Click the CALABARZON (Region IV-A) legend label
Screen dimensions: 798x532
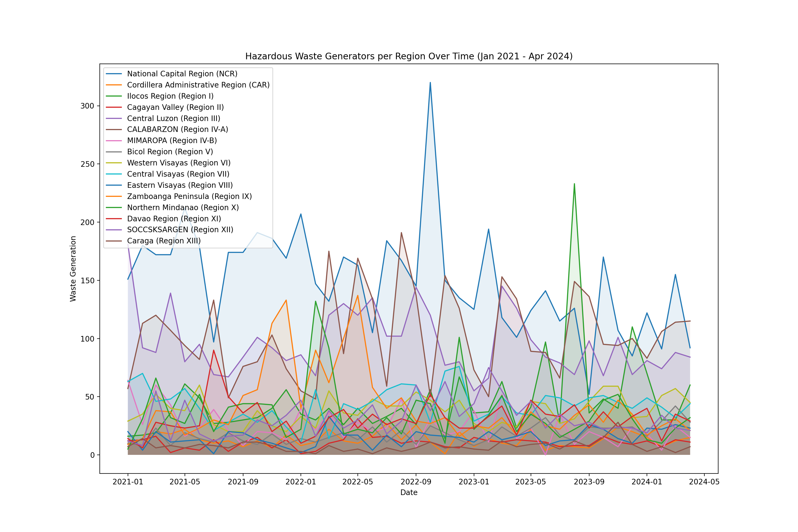pos(178,129)
